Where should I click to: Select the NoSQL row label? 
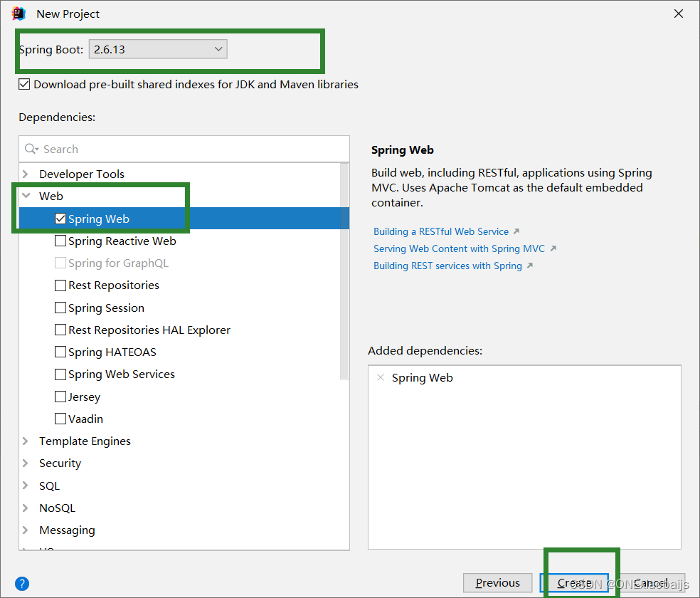pyautogui.click(x=57, y=508)
